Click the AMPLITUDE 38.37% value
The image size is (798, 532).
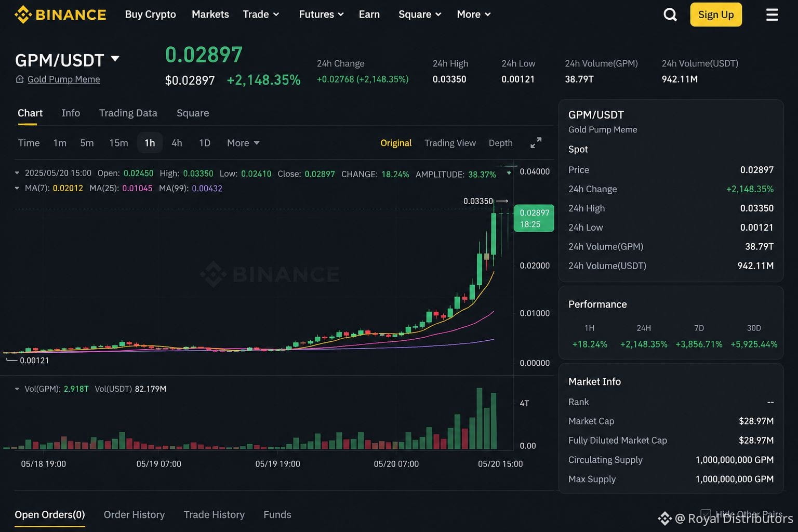click(482, 174)
